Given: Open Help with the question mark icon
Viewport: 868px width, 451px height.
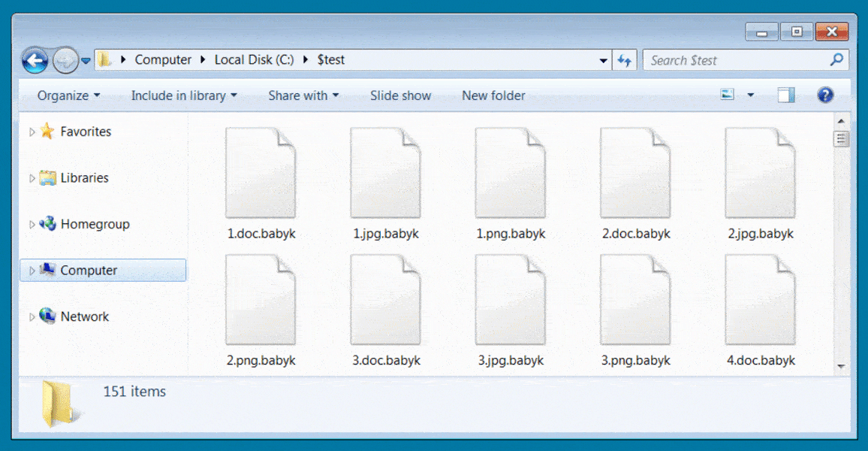Looking at the screenshot, I should 824,95.
